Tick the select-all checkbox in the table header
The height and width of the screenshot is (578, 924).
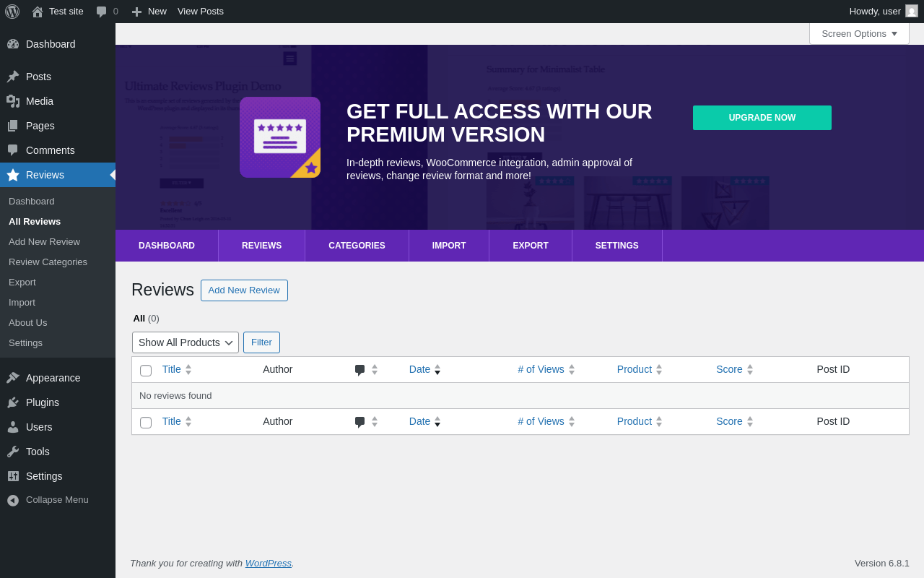coord(146,371)
